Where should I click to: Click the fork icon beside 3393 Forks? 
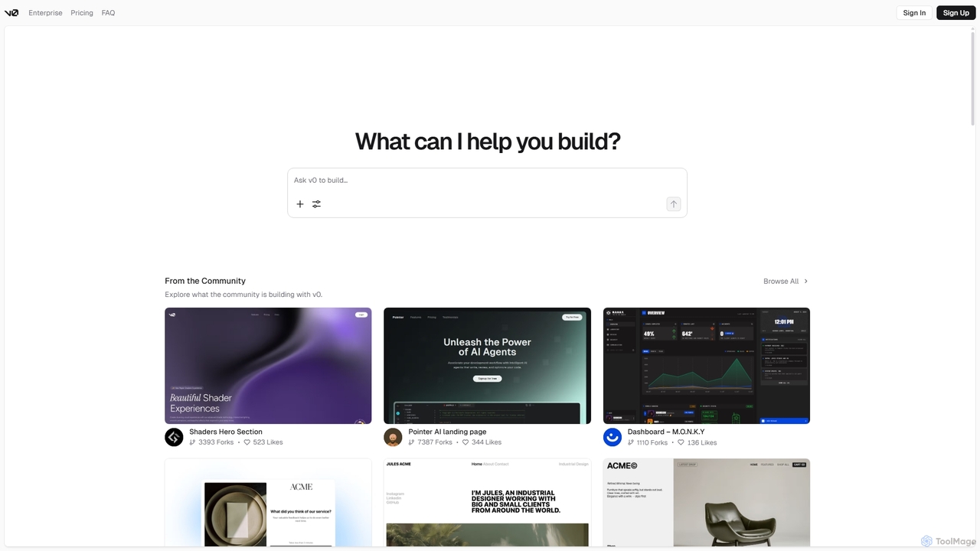pos(192,442)
